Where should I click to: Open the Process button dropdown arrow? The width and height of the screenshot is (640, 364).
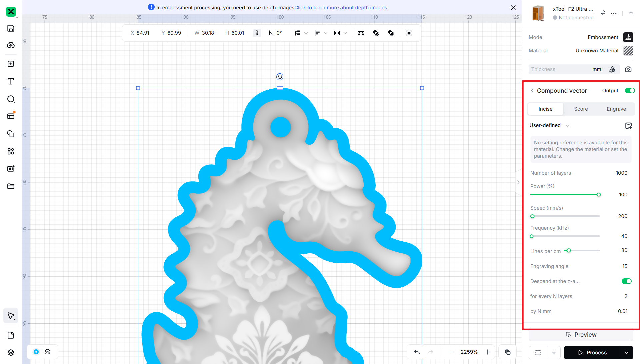[627, 353]
